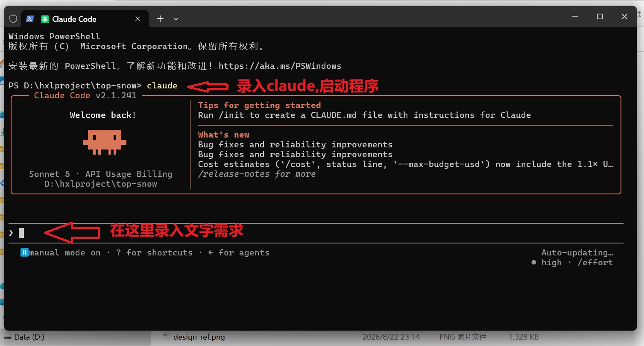The height and width of the screenshot is (346, 644).
Task: Focus the Claude Code prompt input
Action: [316, 233]
